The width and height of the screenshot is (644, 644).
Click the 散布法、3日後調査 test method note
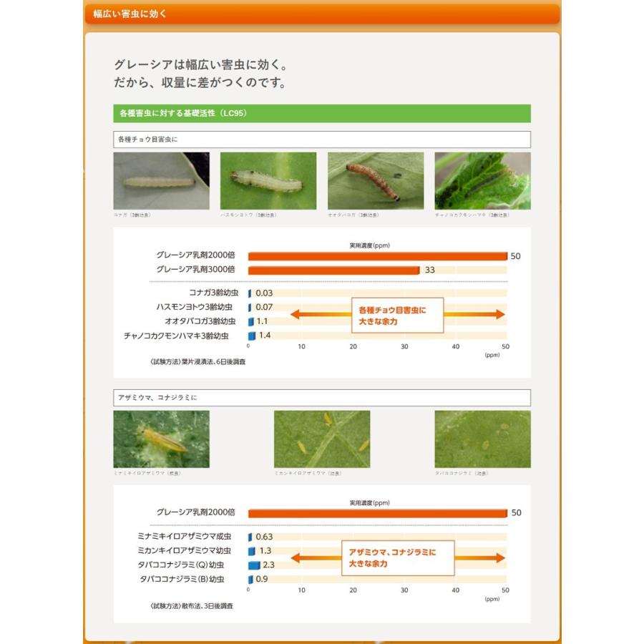tap(192, 605)
